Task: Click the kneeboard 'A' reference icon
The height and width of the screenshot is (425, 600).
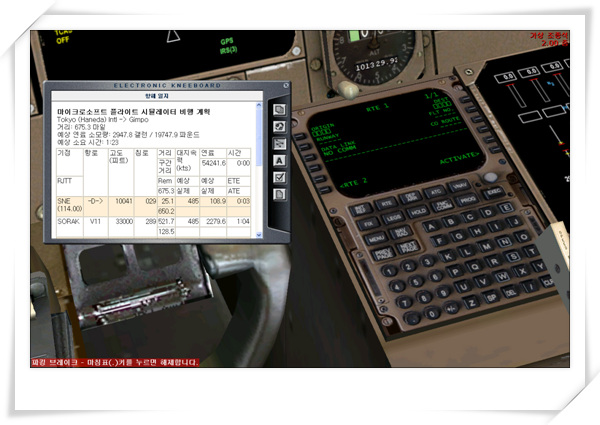Action: [279, 161]
